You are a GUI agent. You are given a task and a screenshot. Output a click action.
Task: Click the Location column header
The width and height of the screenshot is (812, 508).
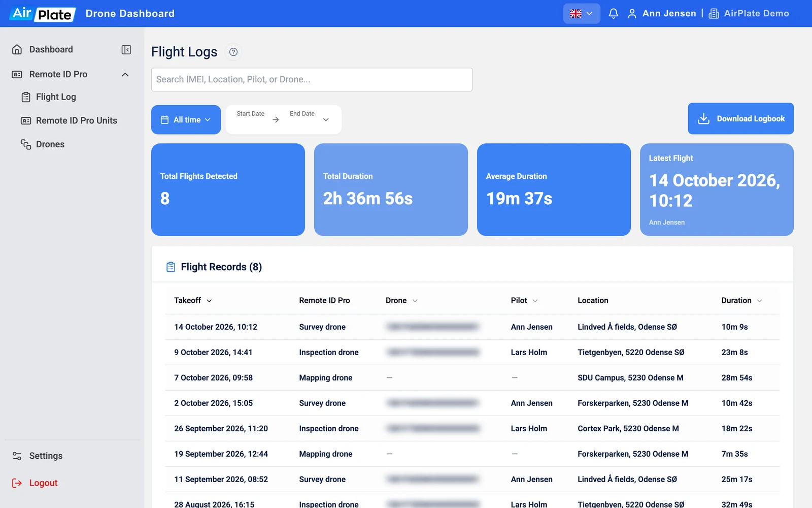point(593,301)
